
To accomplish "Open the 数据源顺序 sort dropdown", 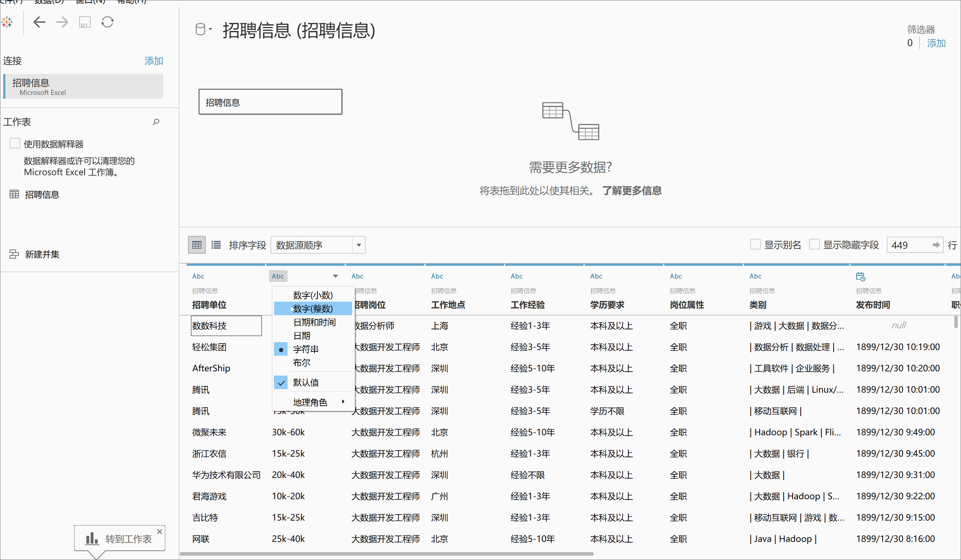I will click(359, 245).
